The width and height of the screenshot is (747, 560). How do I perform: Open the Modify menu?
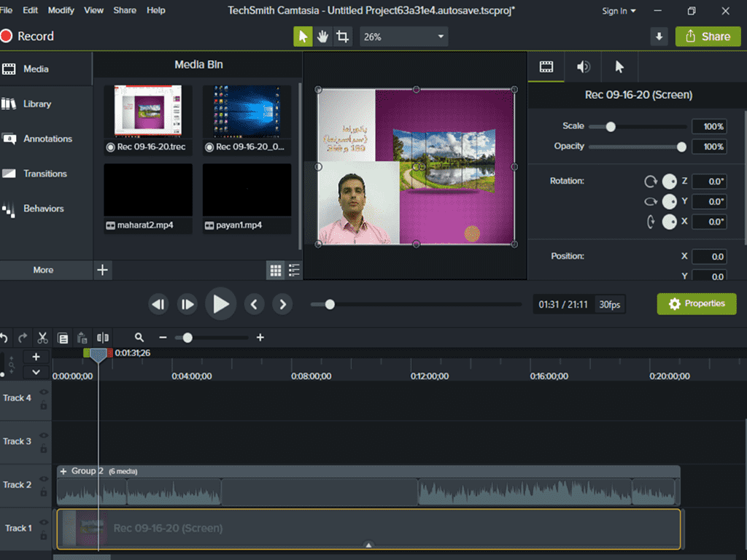point(61,10)
